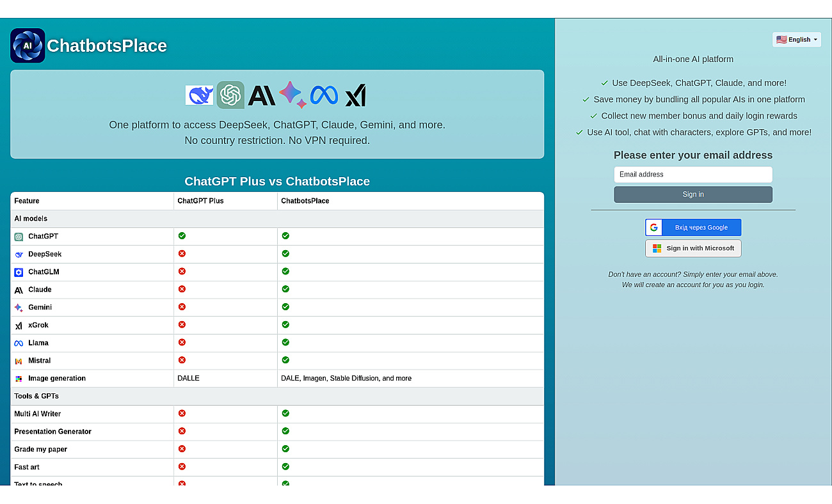
Task: Click the Meta infinity logo in banner
Action: point(324,95)
